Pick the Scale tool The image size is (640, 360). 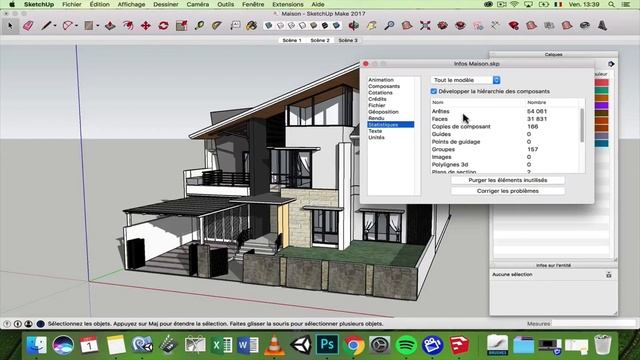(181, 26)
